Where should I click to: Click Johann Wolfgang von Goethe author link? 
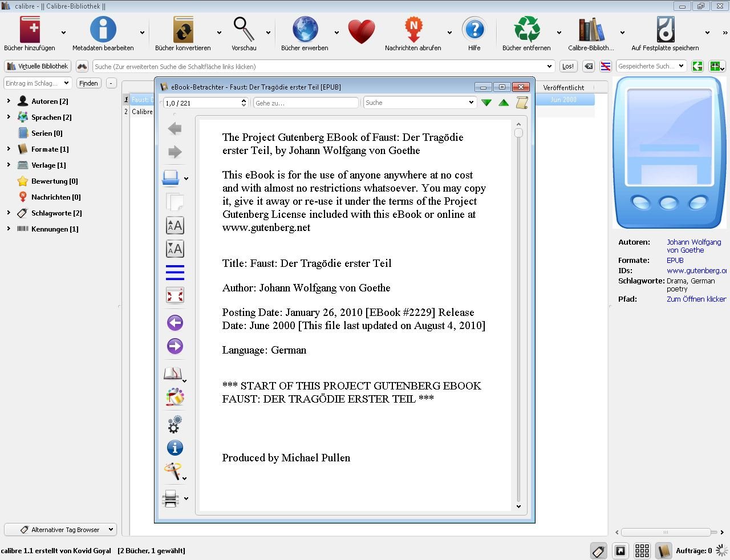pyautogui.click(x=693, y=246)
